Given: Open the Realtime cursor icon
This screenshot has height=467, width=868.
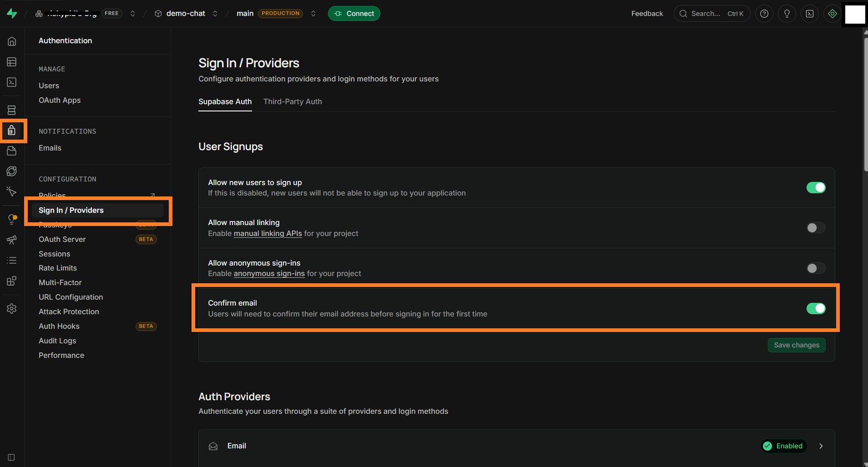Looking at the screenshot, I should point(12,191).
